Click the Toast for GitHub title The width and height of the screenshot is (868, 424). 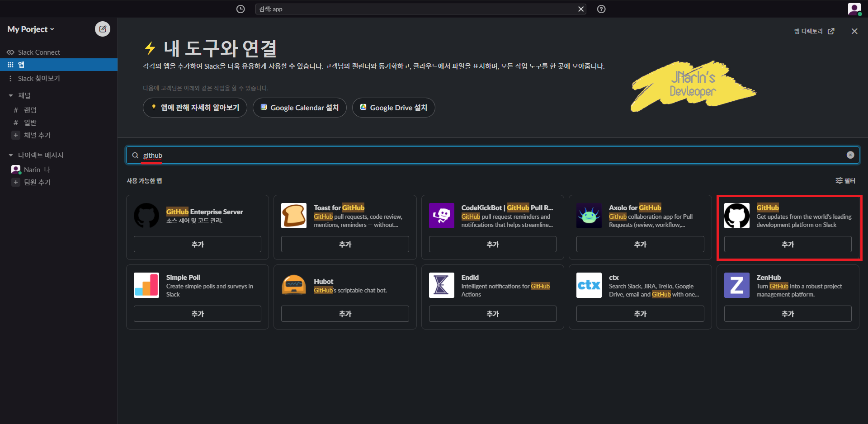point(339,208)
